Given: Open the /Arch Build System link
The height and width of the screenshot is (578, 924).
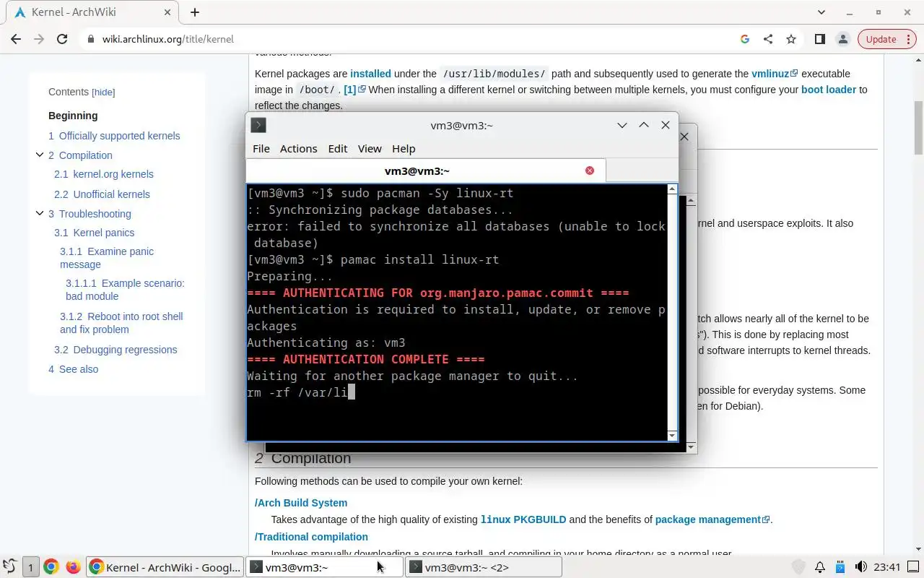Looking at the screenshot, I should (x=301, y=503).
